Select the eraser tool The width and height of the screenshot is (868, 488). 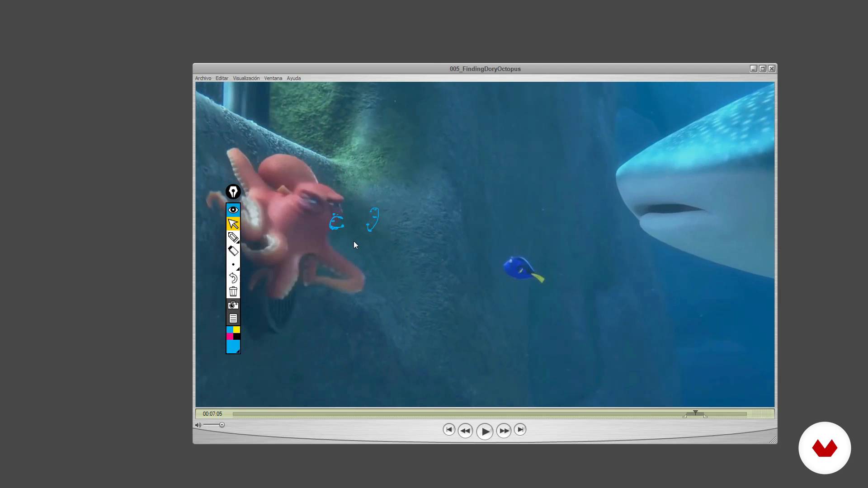pos(233,251)
